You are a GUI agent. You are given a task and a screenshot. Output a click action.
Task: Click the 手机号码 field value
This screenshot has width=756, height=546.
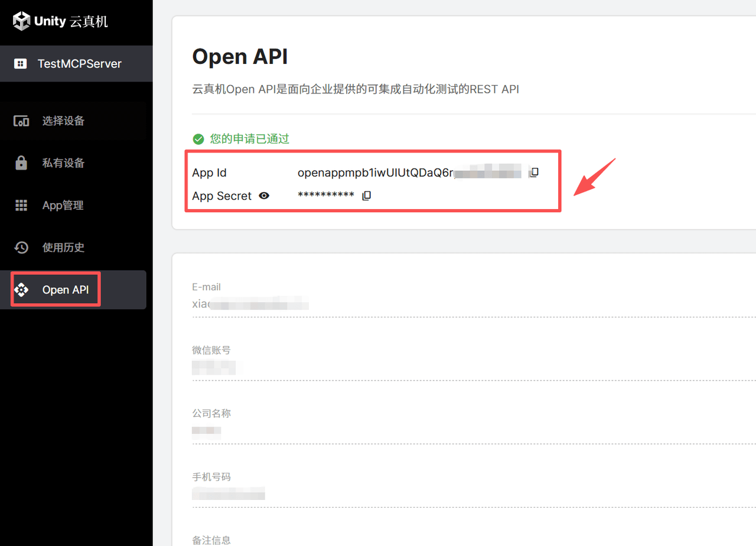(x=228, y=493)
